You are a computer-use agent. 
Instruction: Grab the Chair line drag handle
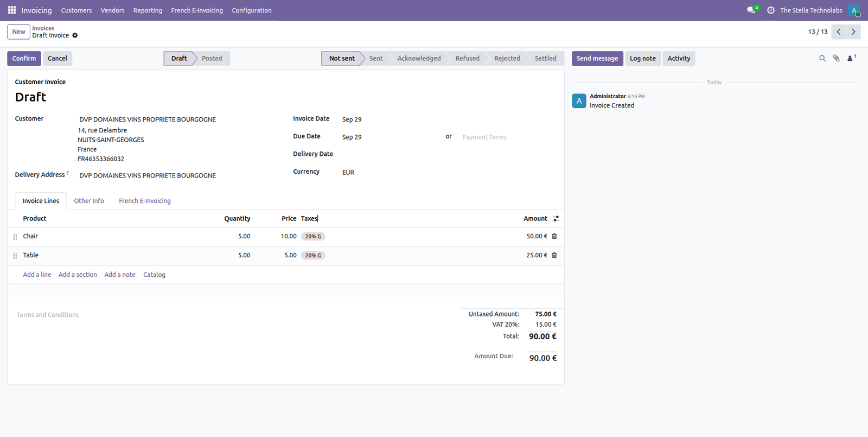coord(15,237)
